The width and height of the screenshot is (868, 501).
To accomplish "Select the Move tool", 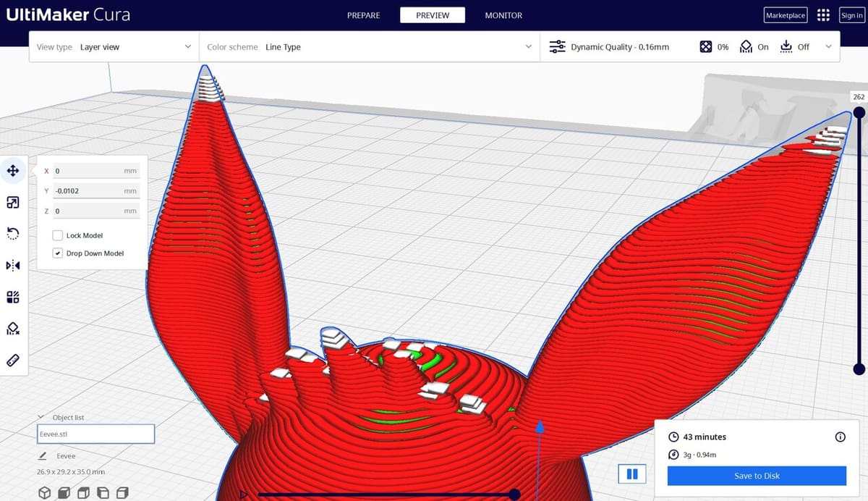I will 12,171.
